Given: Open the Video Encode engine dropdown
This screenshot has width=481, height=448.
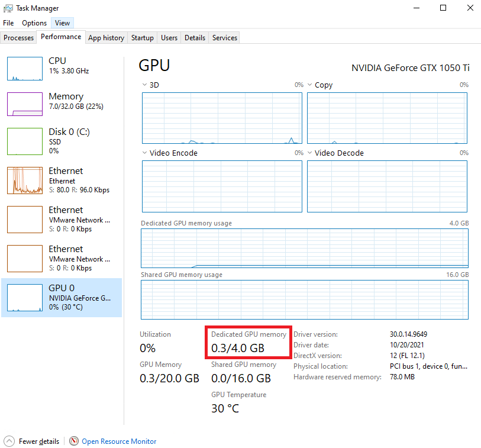Looking at the screenshot, I should coord(144,153).
